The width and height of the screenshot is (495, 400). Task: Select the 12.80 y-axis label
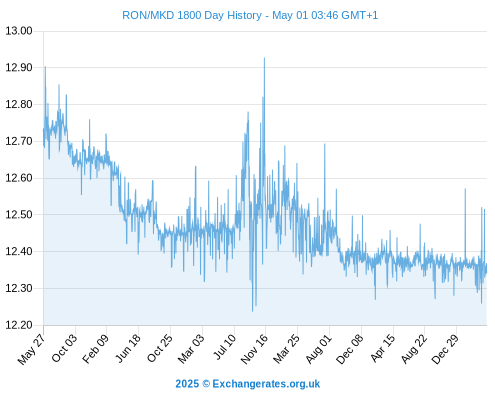19,104
